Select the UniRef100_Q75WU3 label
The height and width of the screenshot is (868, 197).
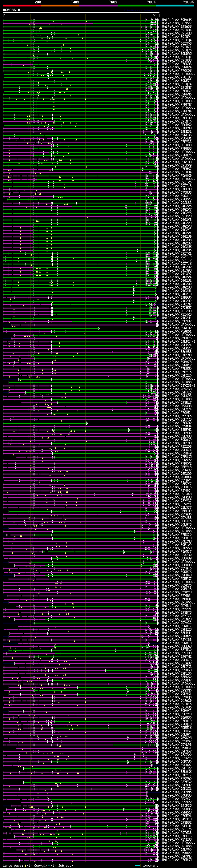177,193
